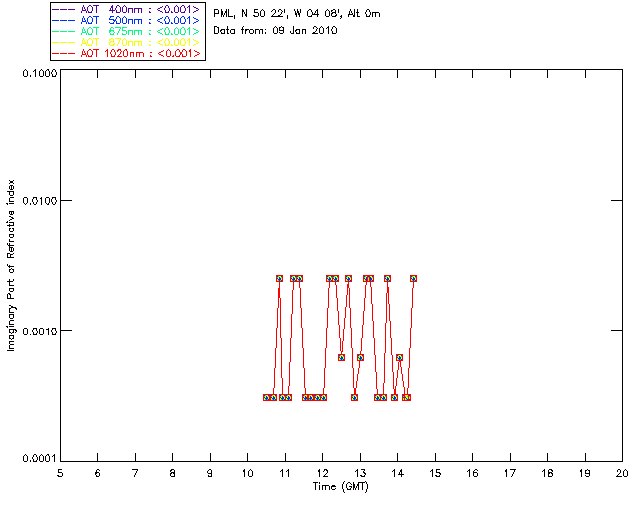
Task: Click the mid-level data marker near 12.5 GMT
Action: 341,357
